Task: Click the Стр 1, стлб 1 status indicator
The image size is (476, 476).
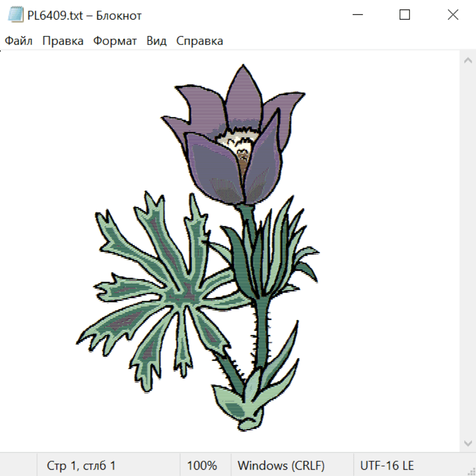Action: tap(81, 465)
